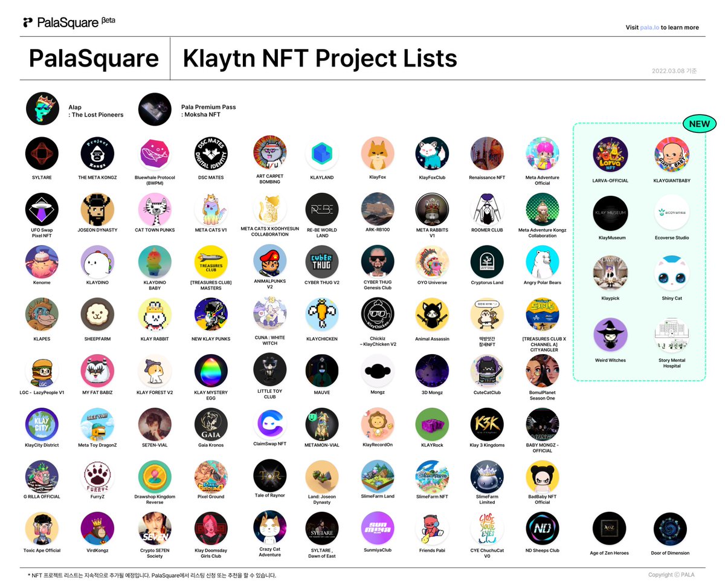Select the SlimeFarm Land icon
The height and width of the screenshot is (588, 725).
(x=378, y=477)
